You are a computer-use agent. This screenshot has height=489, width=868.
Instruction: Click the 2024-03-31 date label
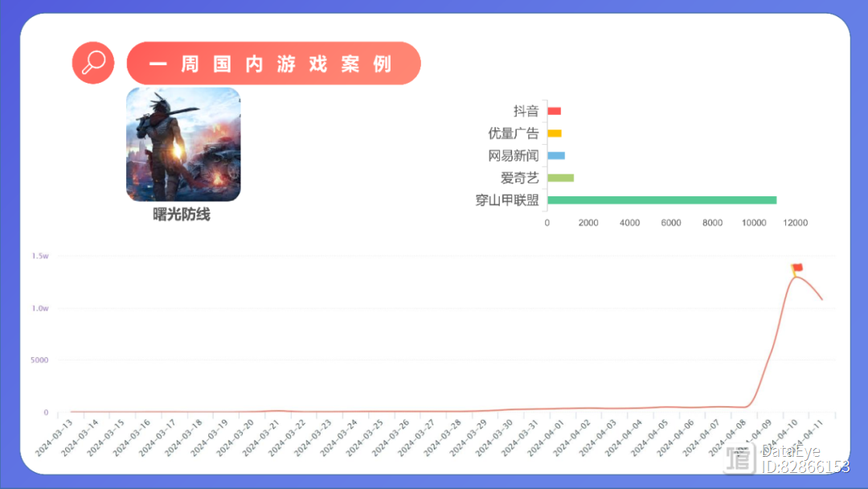pos(520,438)
